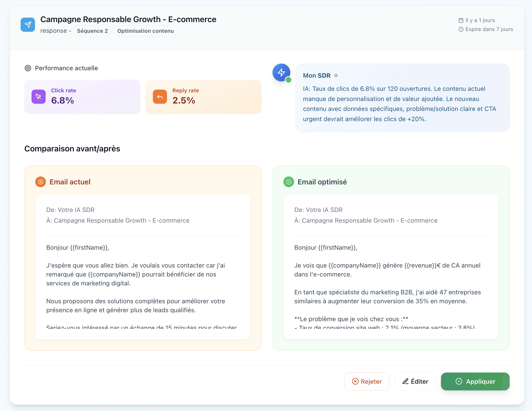
Task: Click the 'Je vois que {{companyName}}' paragraph
Action: click(x=387, y=270)
